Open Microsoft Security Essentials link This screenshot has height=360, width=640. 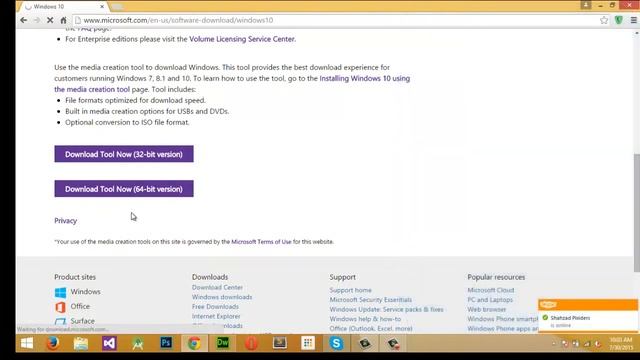click(x=371, y=300)
